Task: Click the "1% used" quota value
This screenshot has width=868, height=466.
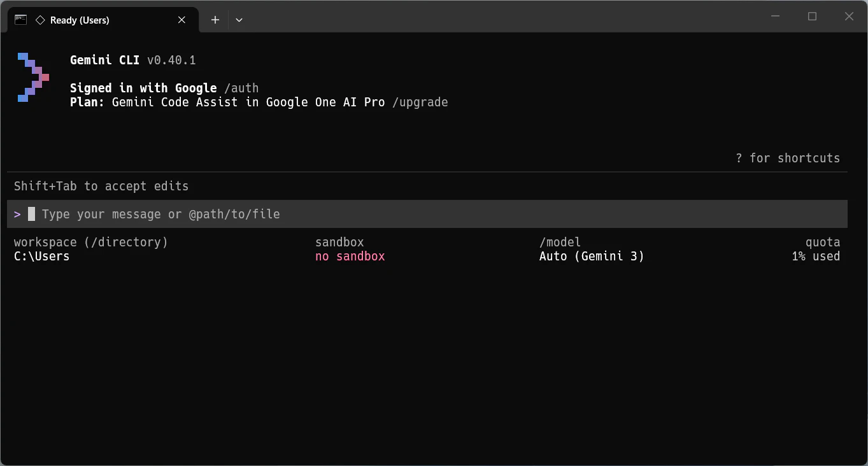Action: tap(816, 257)
